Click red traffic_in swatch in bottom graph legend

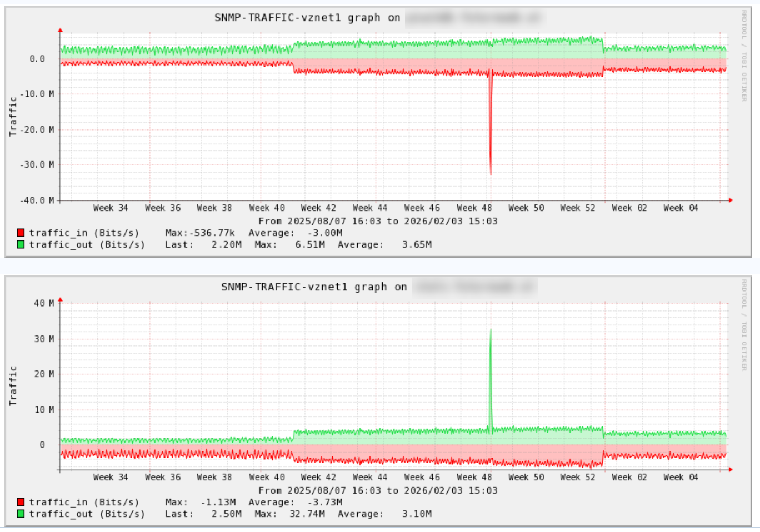point(21,502)
